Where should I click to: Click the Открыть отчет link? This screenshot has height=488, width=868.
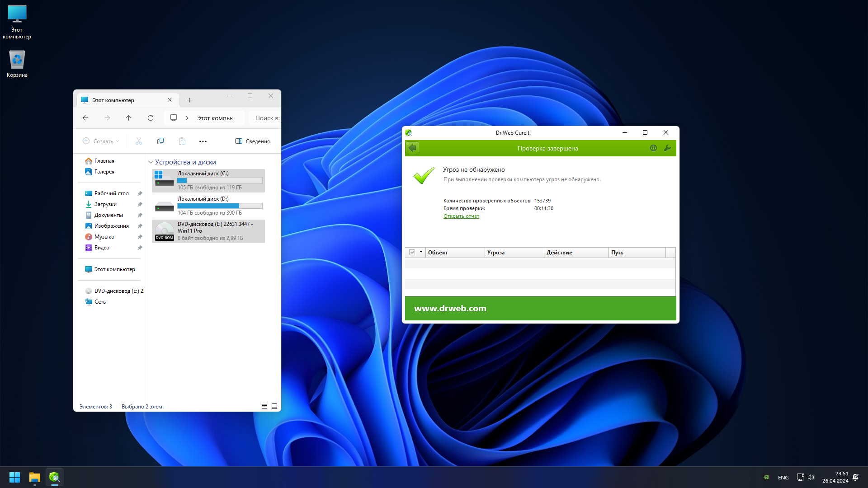coord(461,216)
